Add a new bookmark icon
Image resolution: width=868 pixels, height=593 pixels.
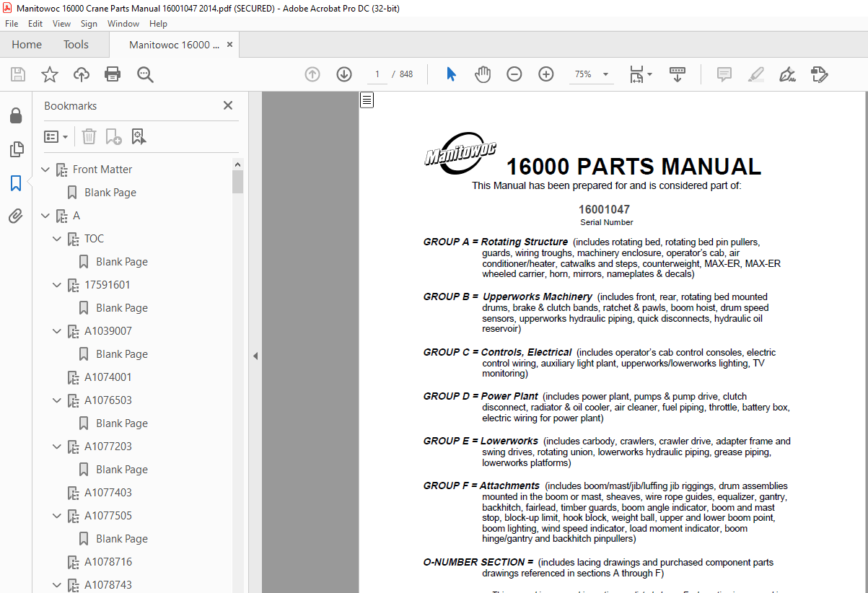113,136
